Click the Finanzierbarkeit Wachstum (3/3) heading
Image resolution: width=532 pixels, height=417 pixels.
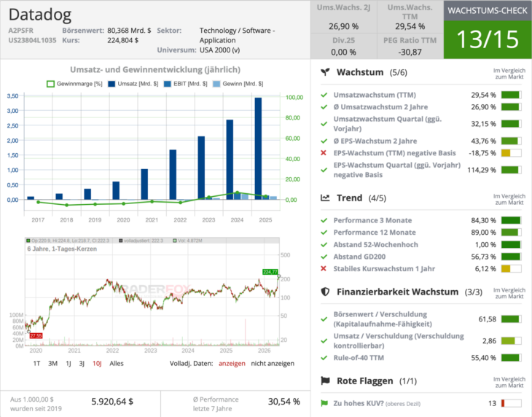tap(409, 292)
